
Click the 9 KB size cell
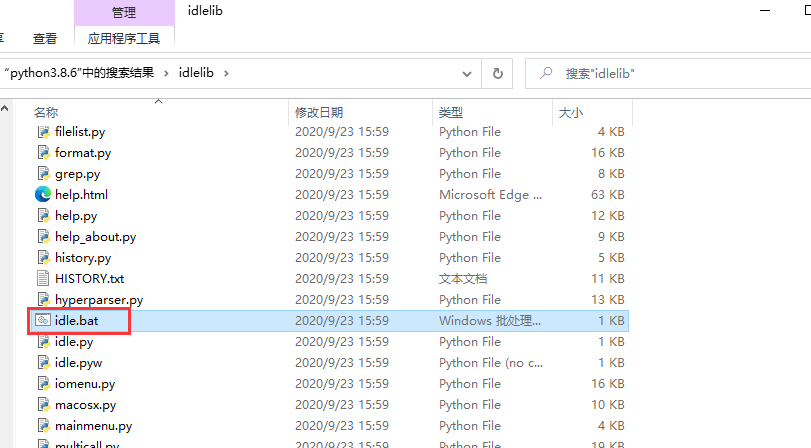(x=611, y=237)
